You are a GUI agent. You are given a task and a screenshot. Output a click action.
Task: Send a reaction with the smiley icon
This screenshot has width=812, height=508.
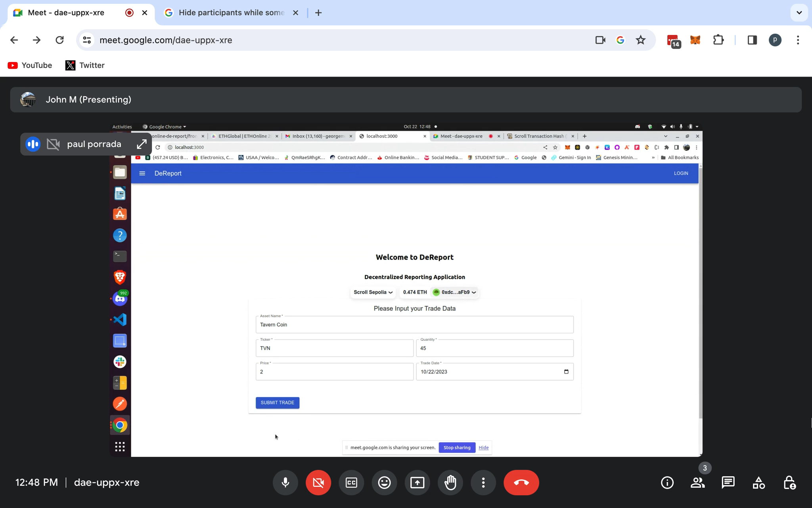(x=384, y=483)
